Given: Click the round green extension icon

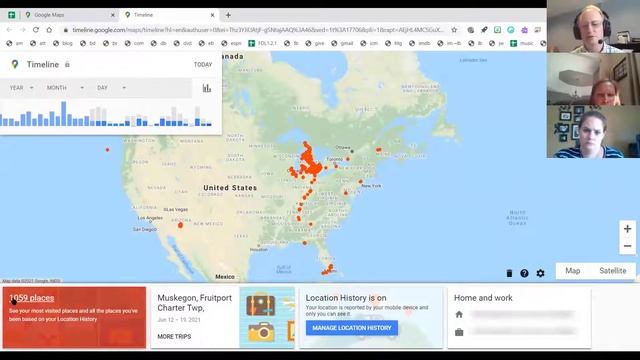Looking at the screenshot, I should [511, 30].
